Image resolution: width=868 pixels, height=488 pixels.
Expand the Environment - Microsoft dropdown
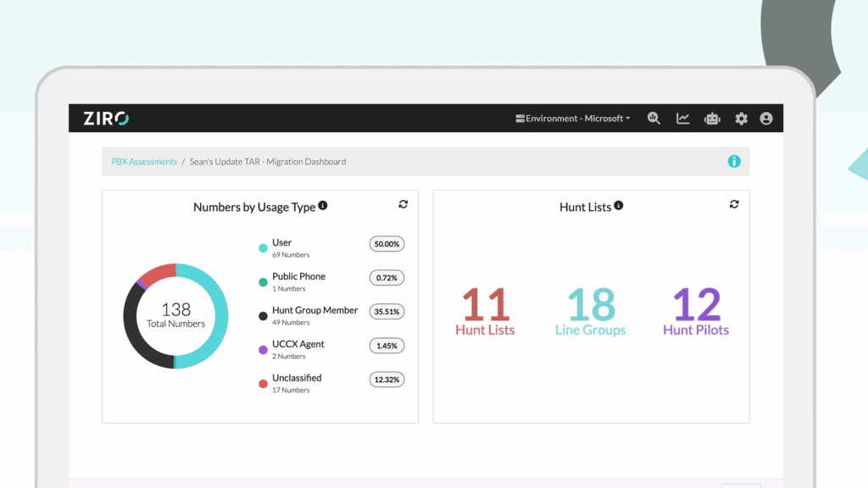(x=574, y=119)
